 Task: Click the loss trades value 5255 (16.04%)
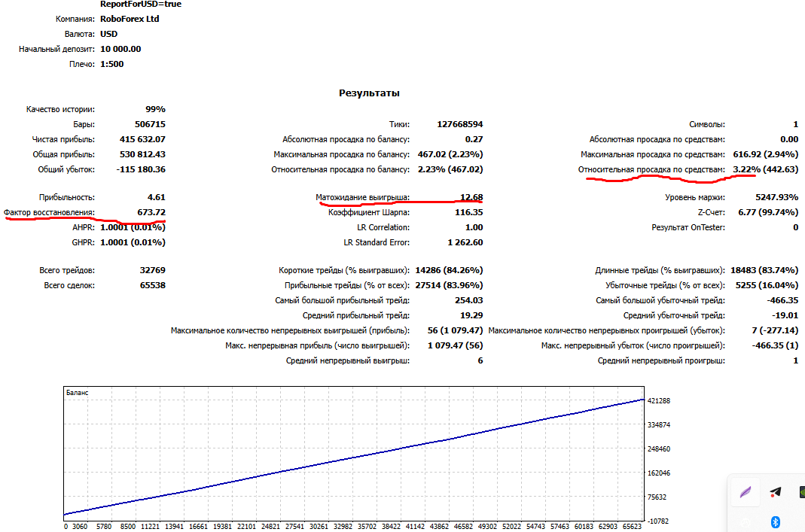pos(767,285)
